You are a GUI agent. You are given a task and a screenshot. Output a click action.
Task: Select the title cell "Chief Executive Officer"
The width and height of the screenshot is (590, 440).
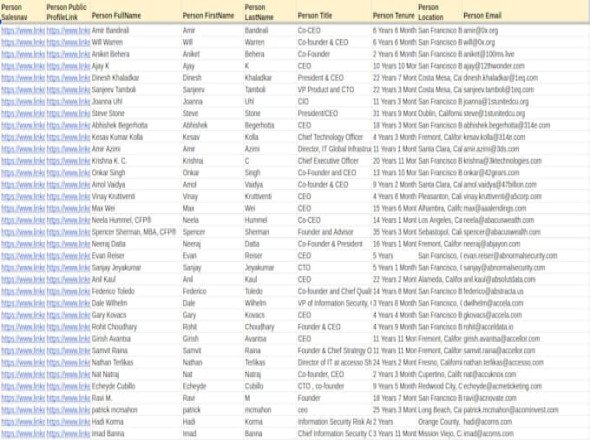(328, 161)
